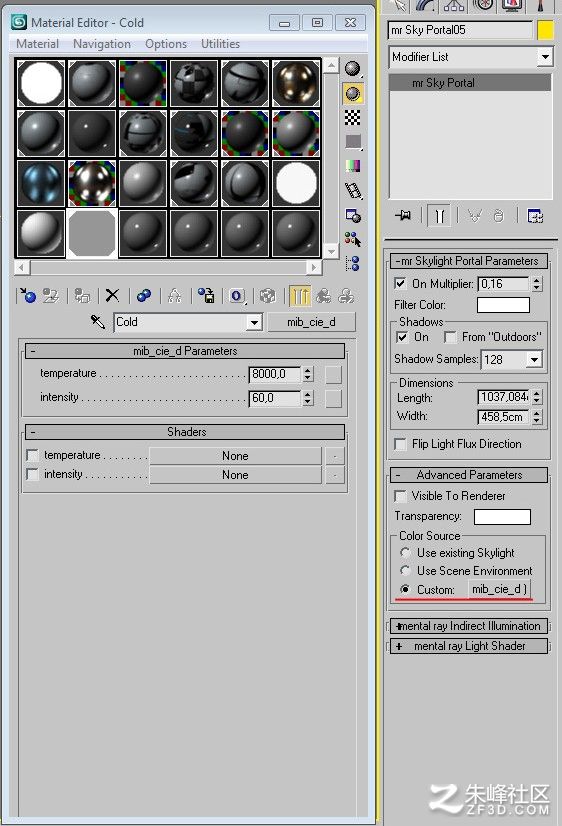Toggle the checkered Background icon
This screenshot has height=826, width=562.
[x=352, y=117]
